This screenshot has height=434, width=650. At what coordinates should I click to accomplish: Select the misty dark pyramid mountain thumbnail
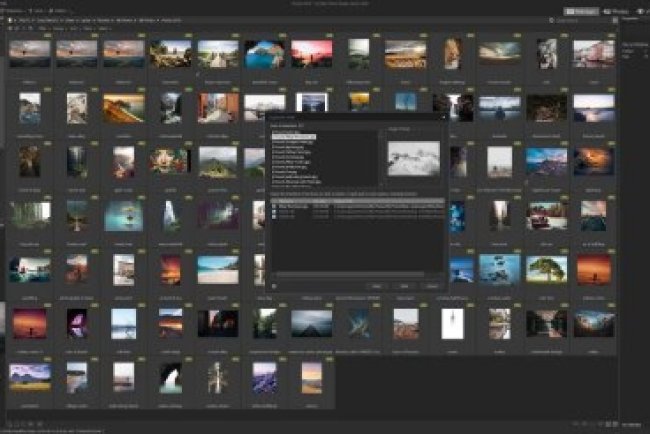click(x=312, y=323)
